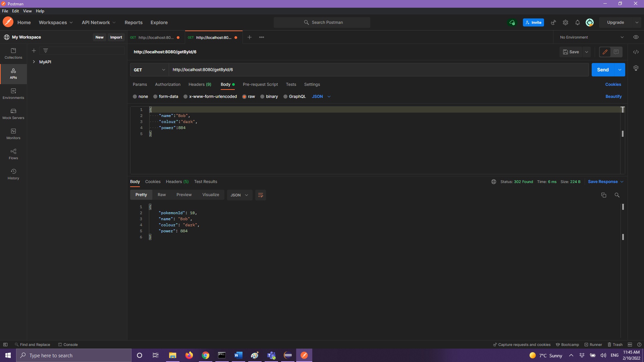Open the History sidebar panel

[13, 174]
